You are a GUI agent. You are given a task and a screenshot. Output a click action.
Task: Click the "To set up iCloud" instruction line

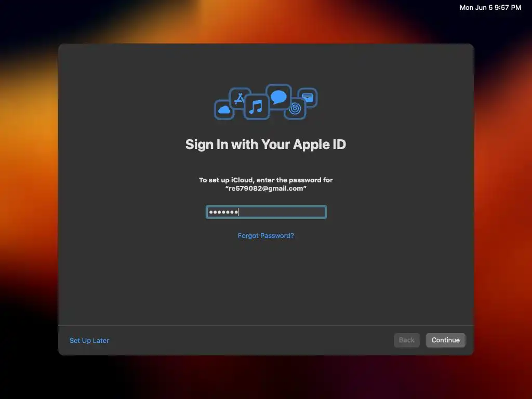[265, 180]
